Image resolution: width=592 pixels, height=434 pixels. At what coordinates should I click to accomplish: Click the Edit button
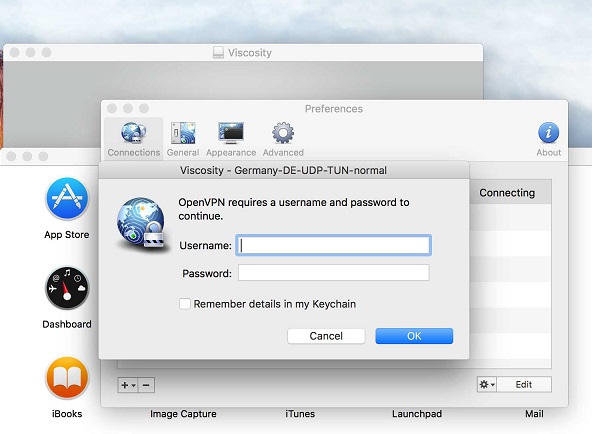click(524, 385)
